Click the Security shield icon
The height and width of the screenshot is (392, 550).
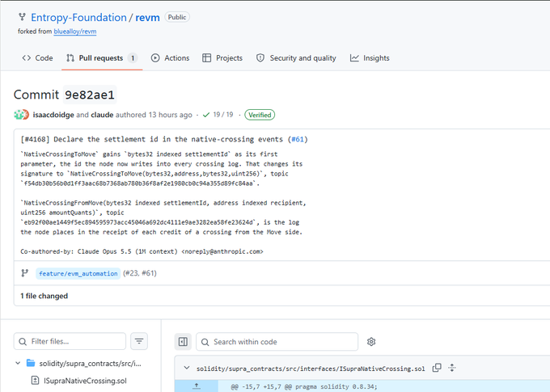coord(260,58)
